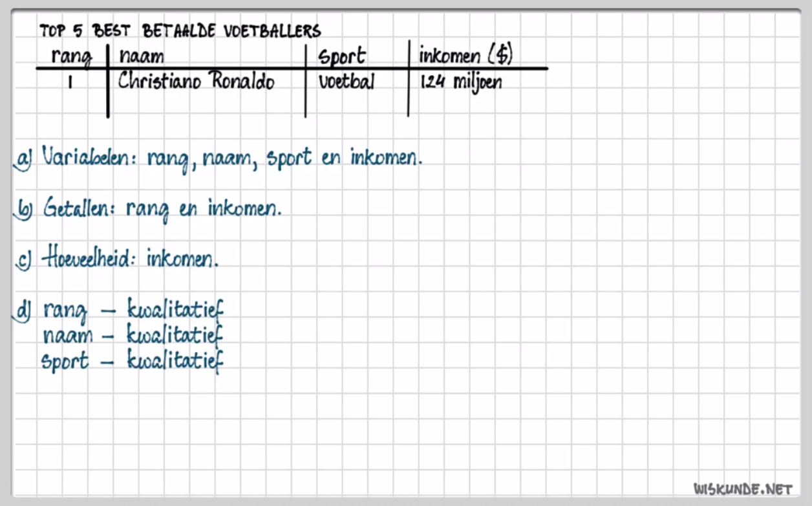Select the "sport" table column header
Viewport: 812px width, 506px height.
pos(342,57)
